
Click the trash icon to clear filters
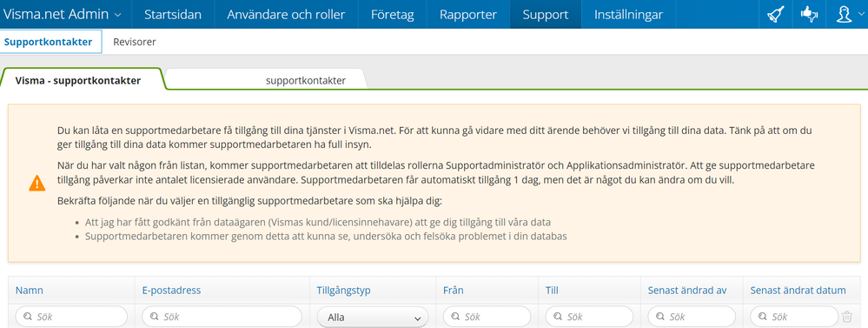point(847,317)
